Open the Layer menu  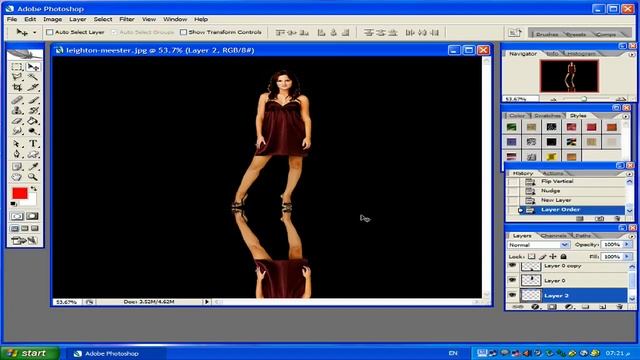pos(77,19)
